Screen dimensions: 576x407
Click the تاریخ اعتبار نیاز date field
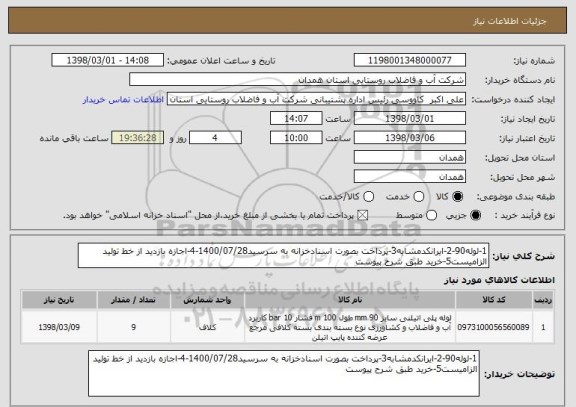pos(410,138)
